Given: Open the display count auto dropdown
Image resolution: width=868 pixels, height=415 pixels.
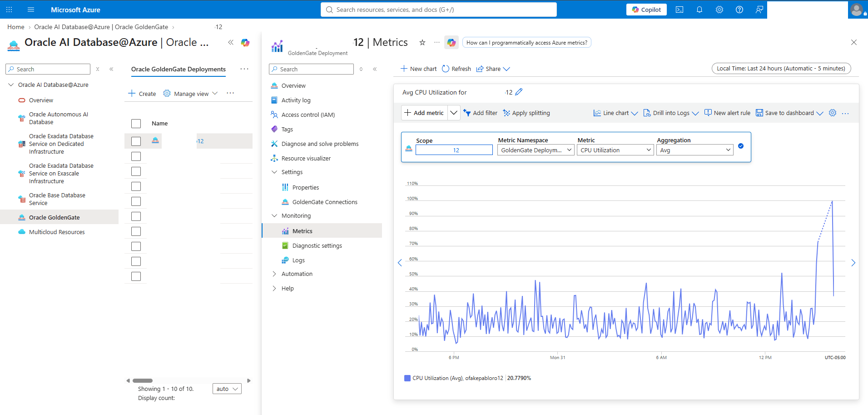Looking at the screenshot, I should point(227,389).
